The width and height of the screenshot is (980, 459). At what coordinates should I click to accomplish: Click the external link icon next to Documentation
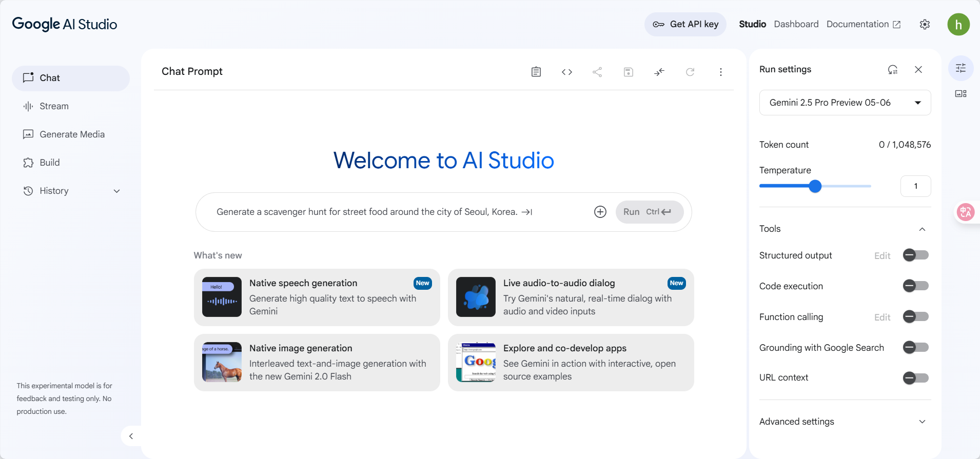(897, 25)
